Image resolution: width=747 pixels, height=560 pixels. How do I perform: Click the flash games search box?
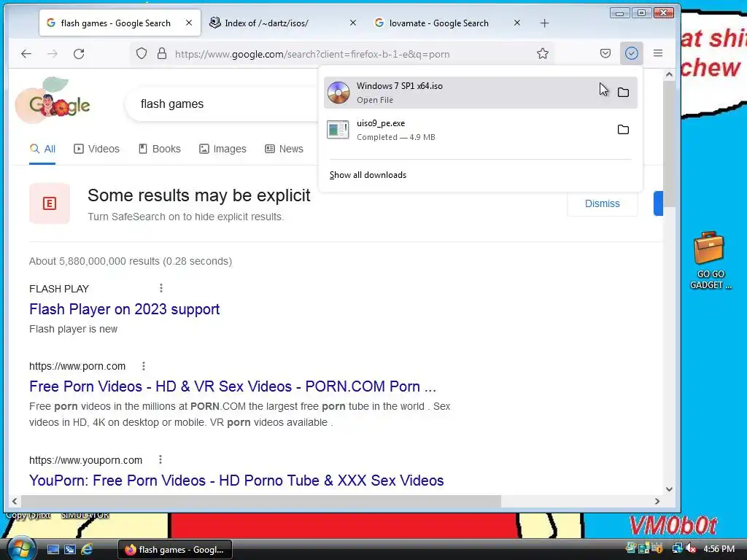(x=222, y=104)
